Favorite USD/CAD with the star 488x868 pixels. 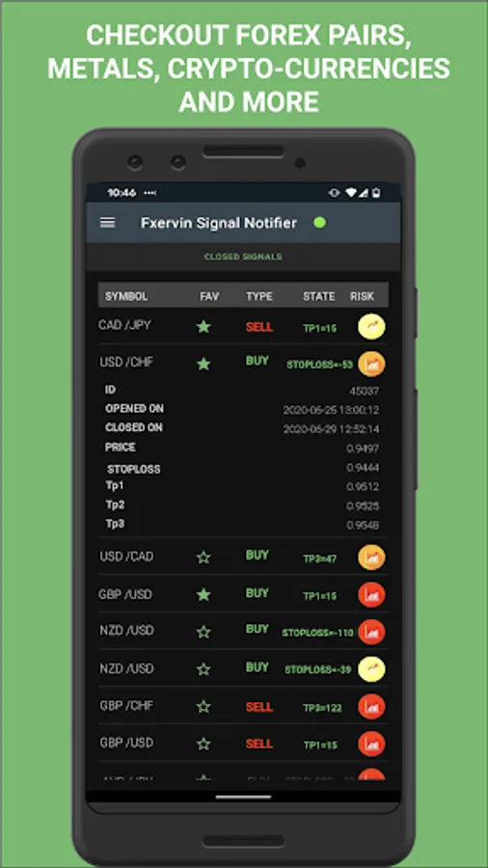[x=203, y=556]
